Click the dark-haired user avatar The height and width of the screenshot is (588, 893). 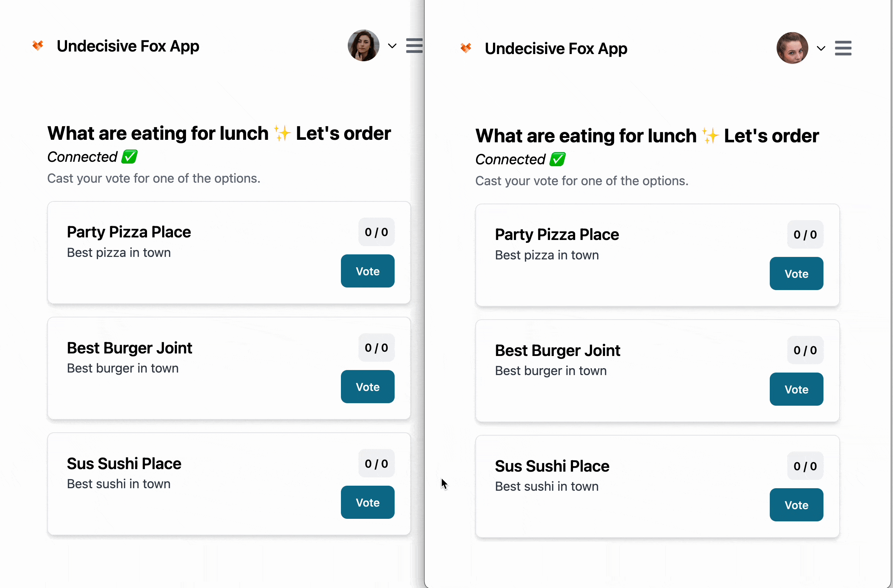click(x=363, y=46)
